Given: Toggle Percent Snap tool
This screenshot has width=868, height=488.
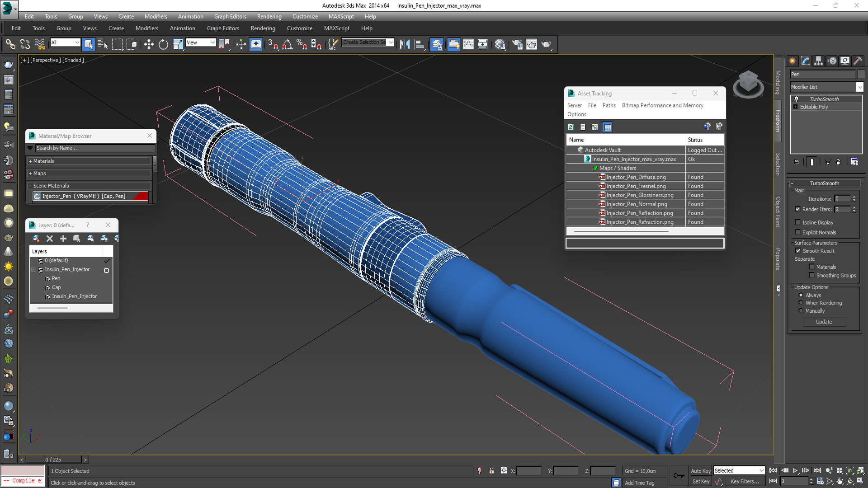Looking at the screenshot, I should pyautogui.click(x=302, y=44).
